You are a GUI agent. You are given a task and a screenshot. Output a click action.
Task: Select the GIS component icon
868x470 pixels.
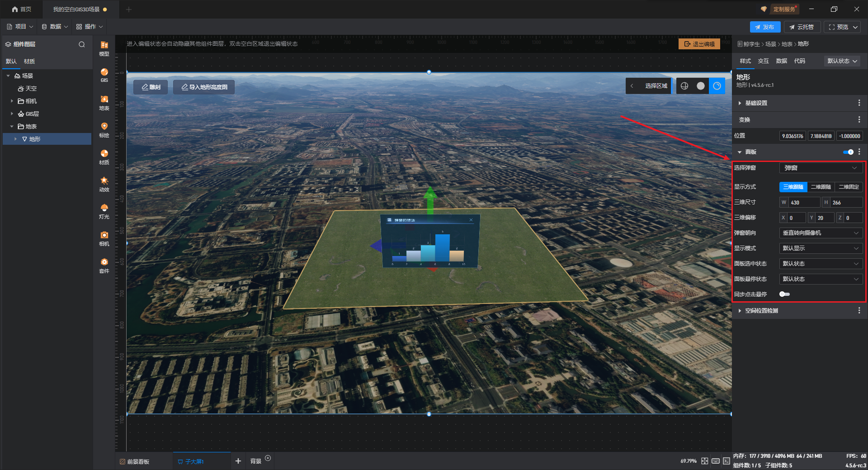pyautogui.click(x=104, y=75)
